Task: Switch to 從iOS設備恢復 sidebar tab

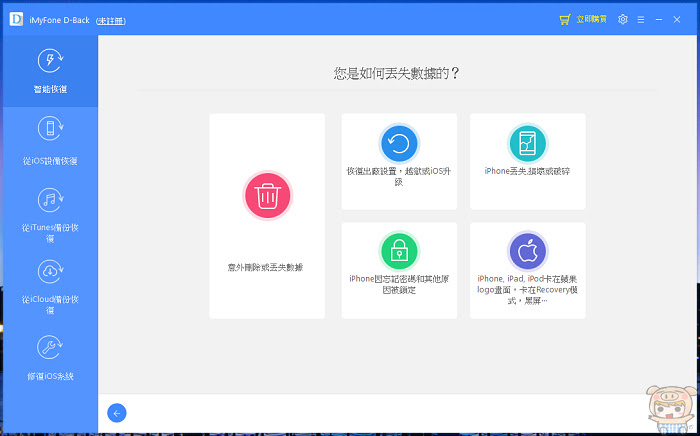Action: click(x=50, y=142)
